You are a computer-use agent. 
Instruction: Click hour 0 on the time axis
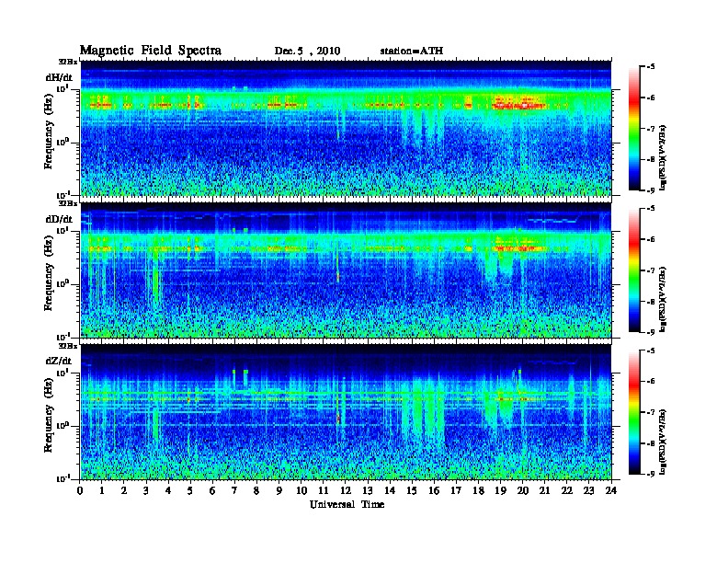[80, 490]
